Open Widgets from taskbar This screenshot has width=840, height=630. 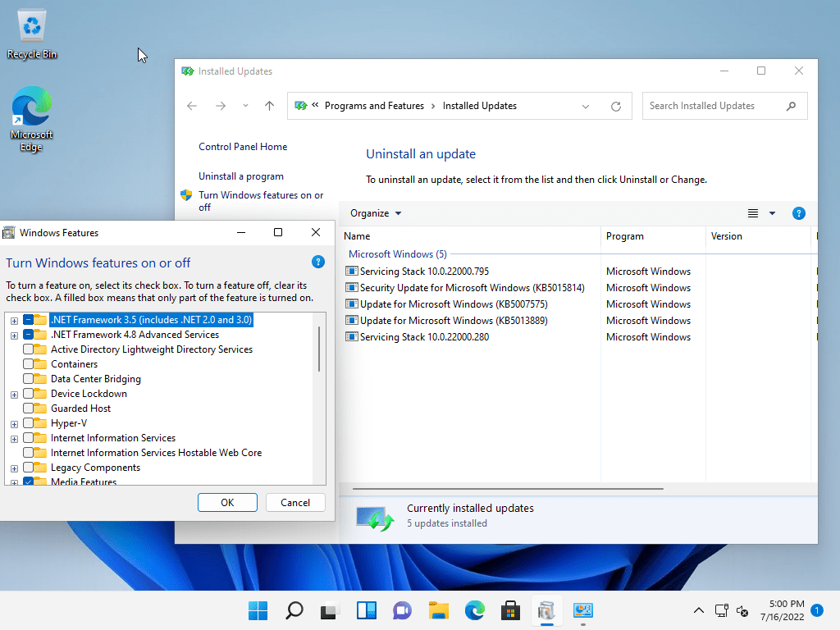367,610
